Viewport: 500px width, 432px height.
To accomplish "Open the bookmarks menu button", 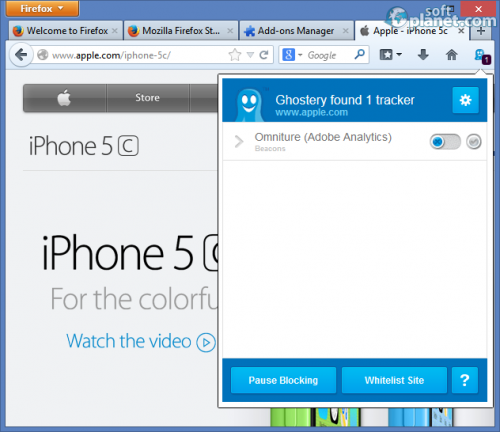I will coord(391,55).
